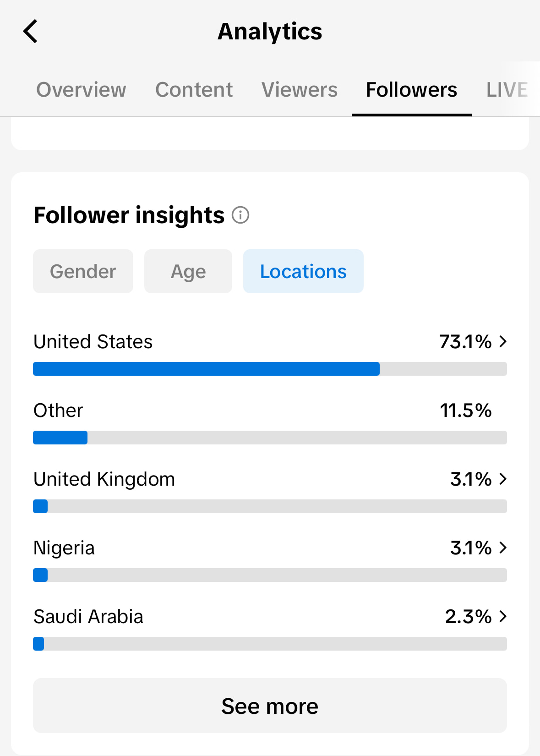Expand United States location details

502,342
